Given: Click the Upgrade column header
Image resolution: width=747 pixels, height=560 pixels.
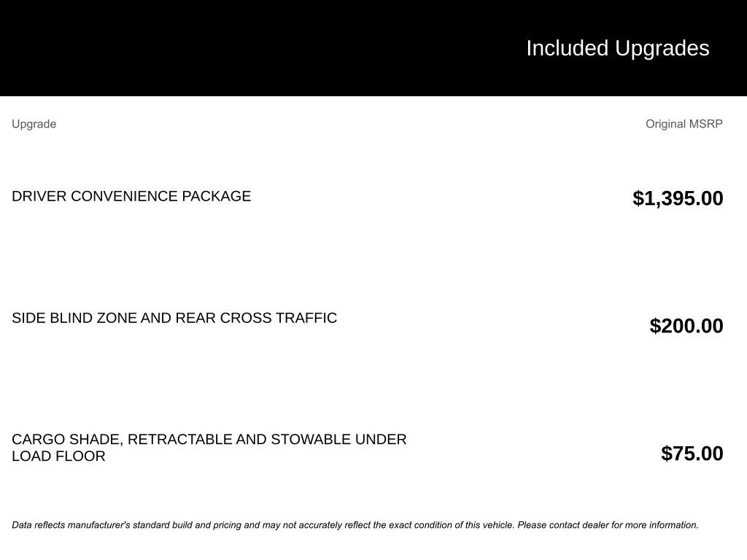Looking at the screenshot, I should [34, 124].
